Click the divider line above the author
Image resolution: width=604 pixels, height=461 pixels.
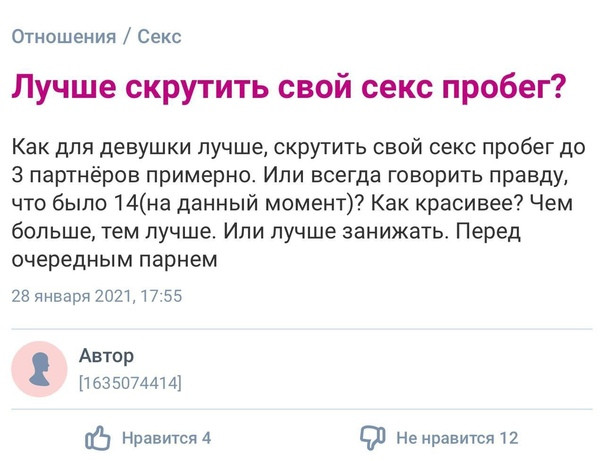[302, 329]
